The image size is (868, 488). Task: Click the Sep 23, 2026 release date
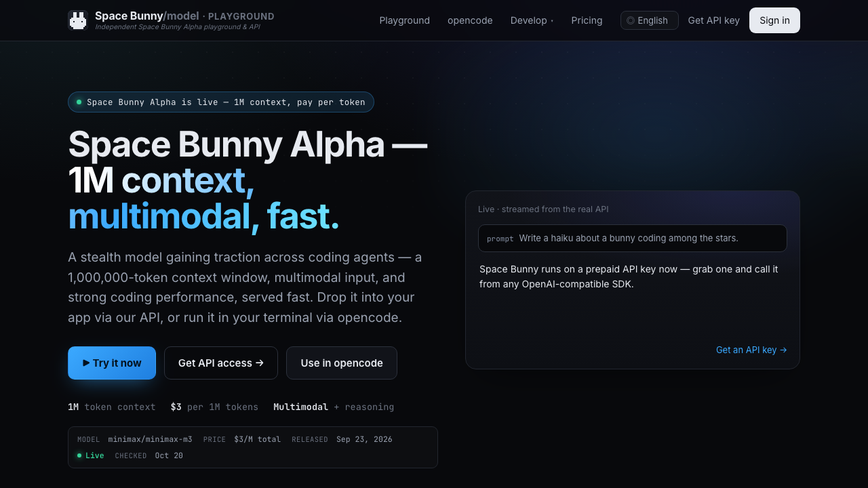click(364, 439)
